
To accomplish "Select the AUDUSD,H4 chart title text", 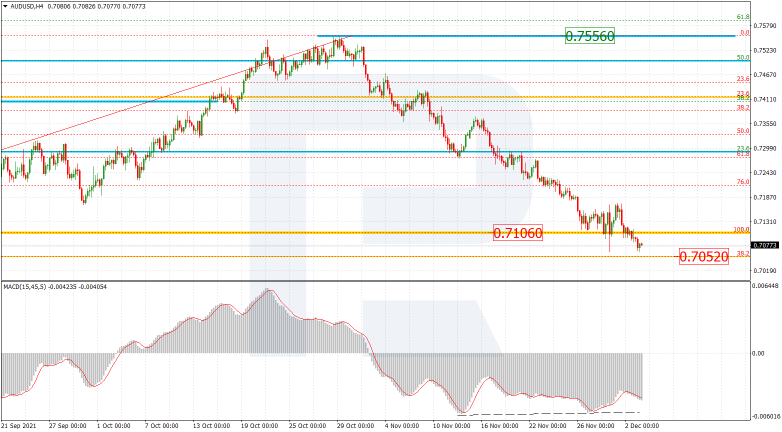I will tap(26, 7).
